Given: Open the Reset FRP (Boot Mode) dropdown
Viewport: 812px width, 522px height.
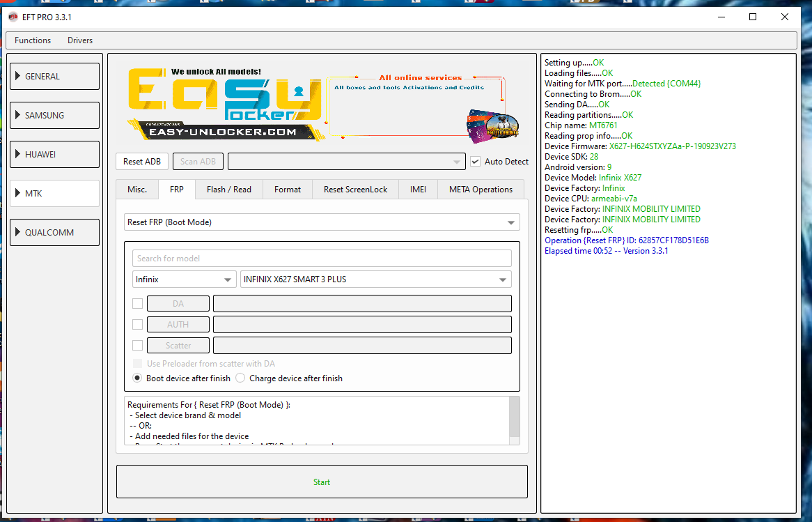Looking at the screenshot, I should 322,222.
